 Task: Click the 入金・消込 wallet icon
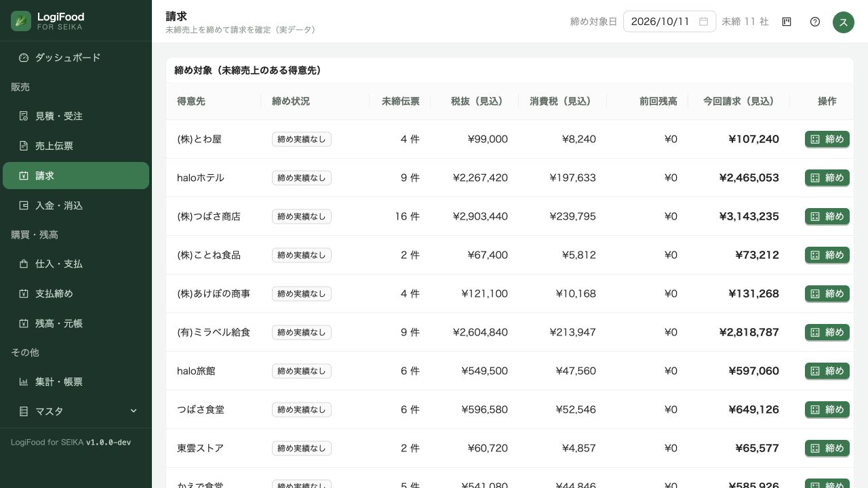point(24,205)
